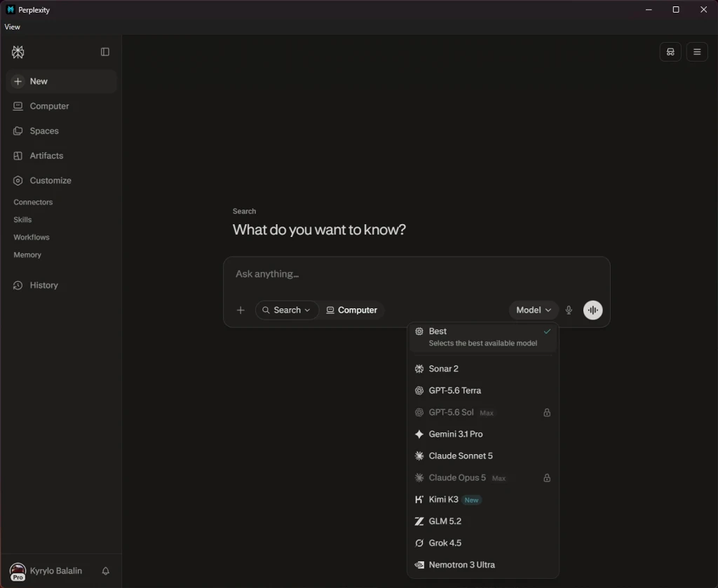Click the Perplexity logo in the sidebar

tap(18, 52)
